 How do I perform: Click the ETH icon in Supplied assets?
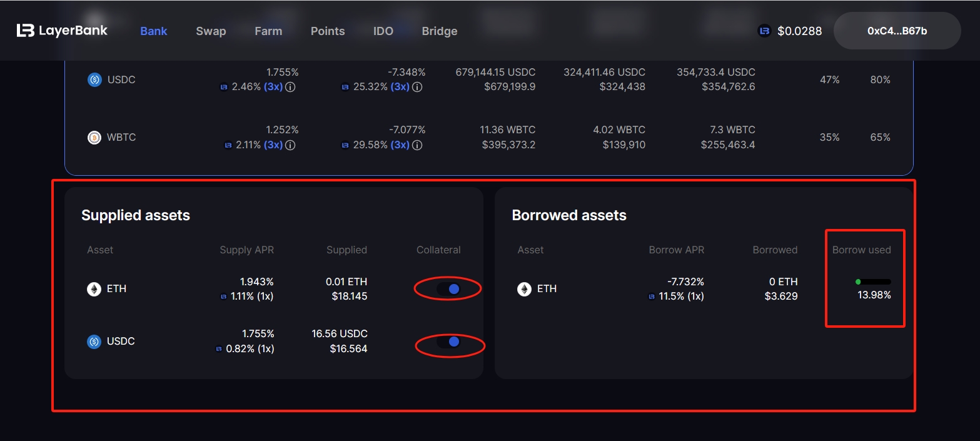coord(94,289)
